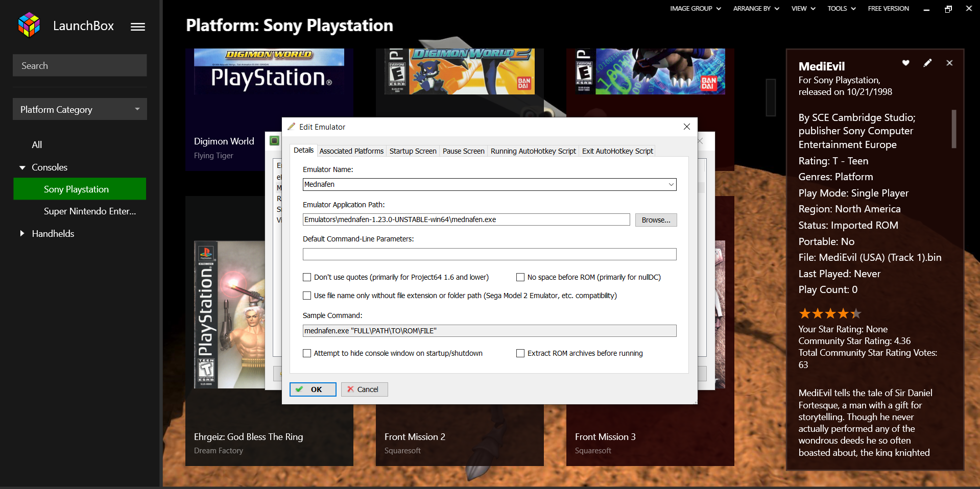This screenshot has height=489, width=980.
Task: Collapse the Consoles tree node
Action: tap(22, 167)
